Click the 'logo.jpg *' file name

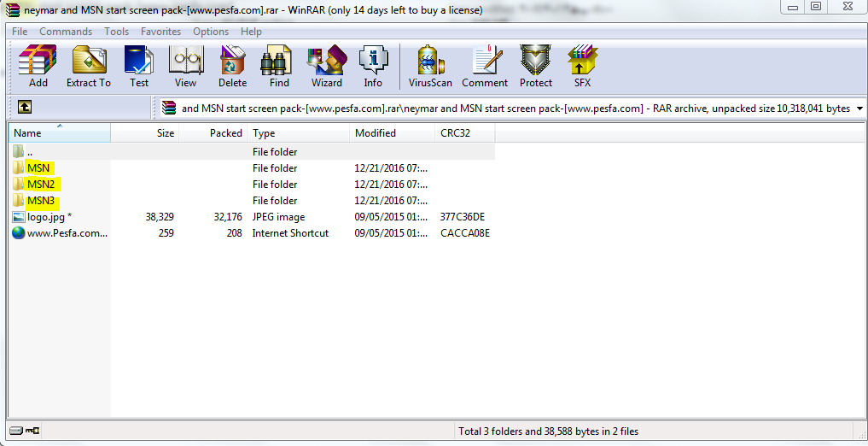[50, 217]
